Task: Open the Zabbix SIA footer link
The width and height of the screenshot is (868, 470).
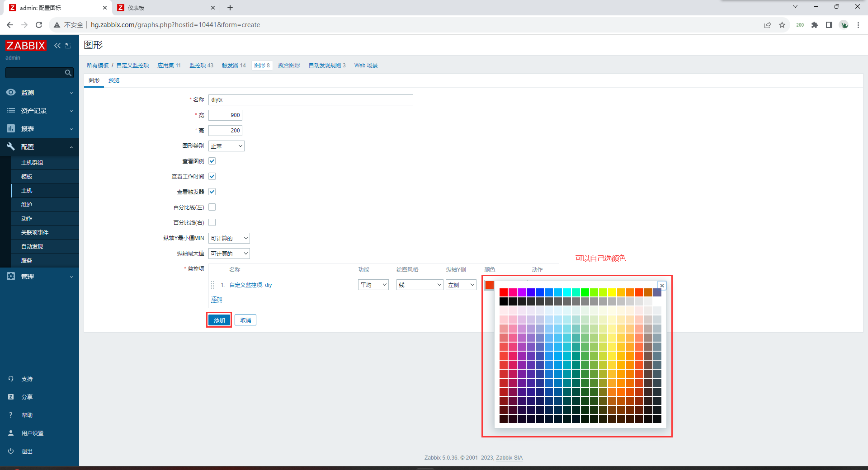Action: [x=509, y=458]
